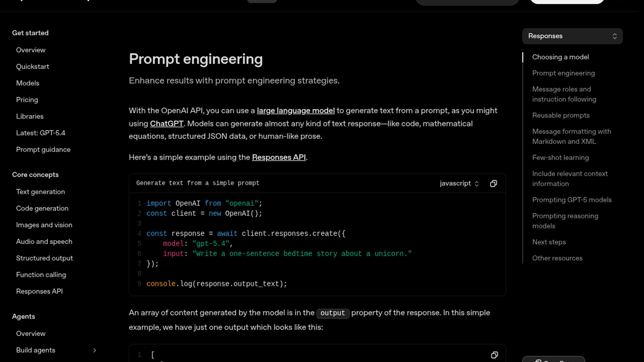Open the javascript language selector
Viewport: 644px width, 362px height.
tap(459, 183)
